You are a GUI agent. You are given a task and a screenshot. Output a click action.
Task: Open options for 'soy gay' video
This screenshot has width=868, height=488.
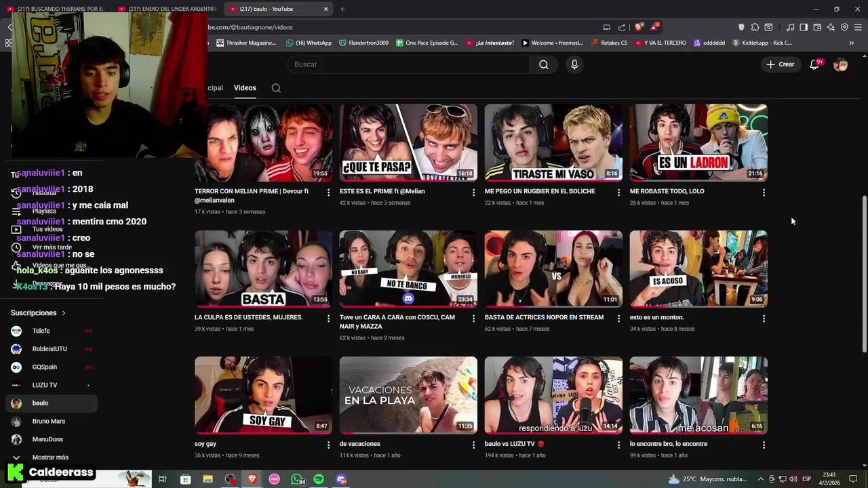pyautogui.click(x=328, y=445)
